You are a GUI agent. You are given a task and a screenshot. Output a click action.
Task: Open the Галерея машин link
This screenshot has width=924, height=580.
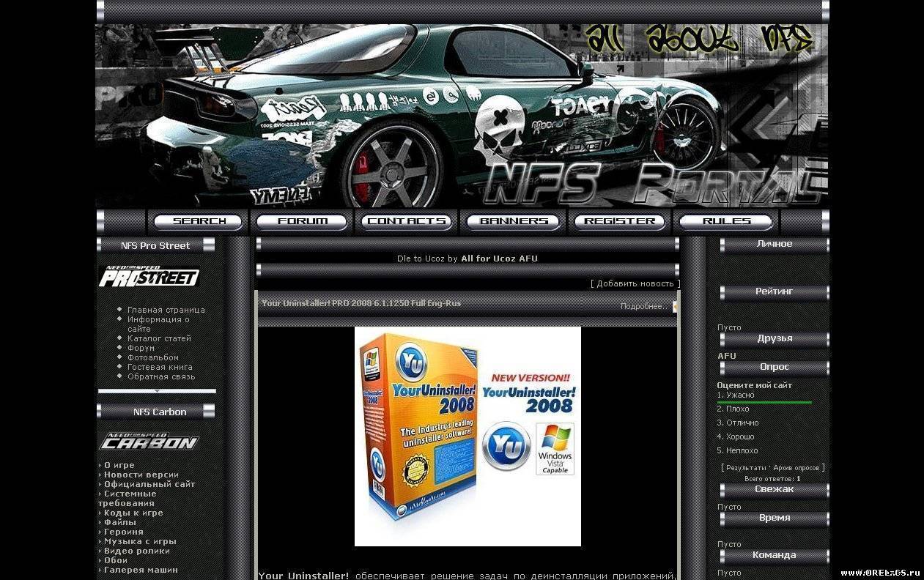[x=141, y=570]
